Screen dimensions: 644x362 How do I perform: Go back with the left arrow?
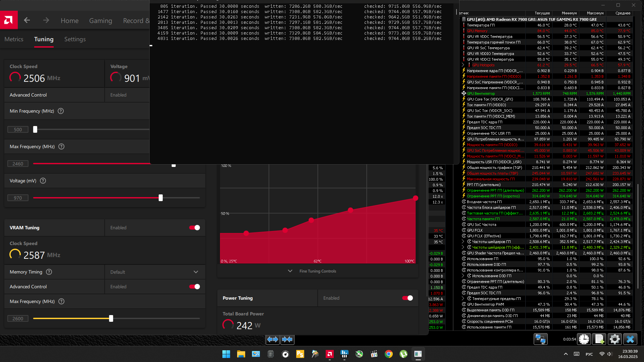point(27,20)
